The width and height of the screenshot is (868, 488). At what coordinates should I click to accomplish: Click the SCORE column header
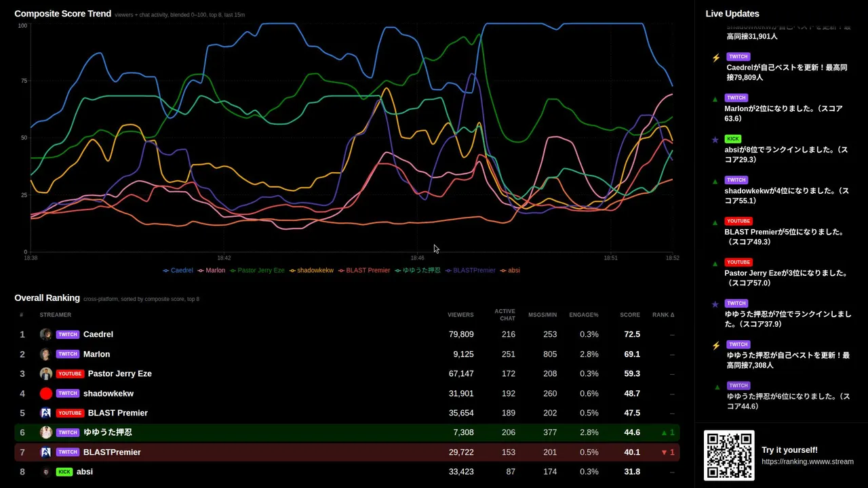pyautogui.click(x=630, y=314)
